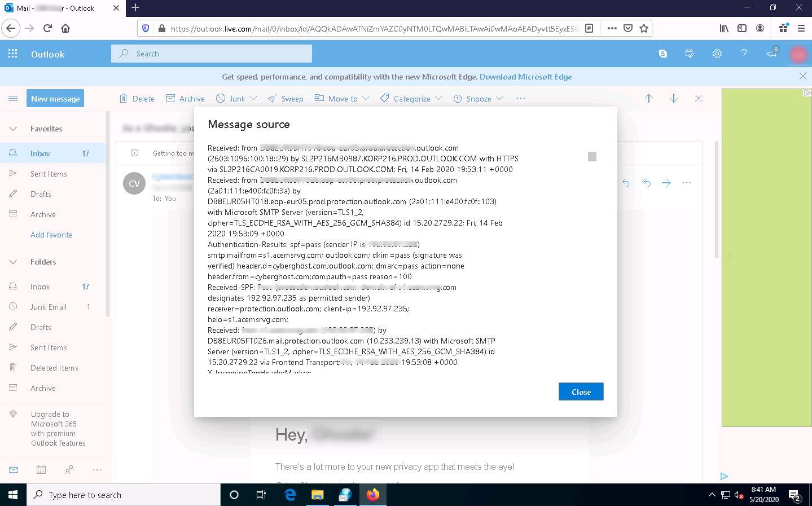Click the Message source scrollbar thumb
Image resolution: width=812 pixels, height=506 pixels.
click(592, 156)
